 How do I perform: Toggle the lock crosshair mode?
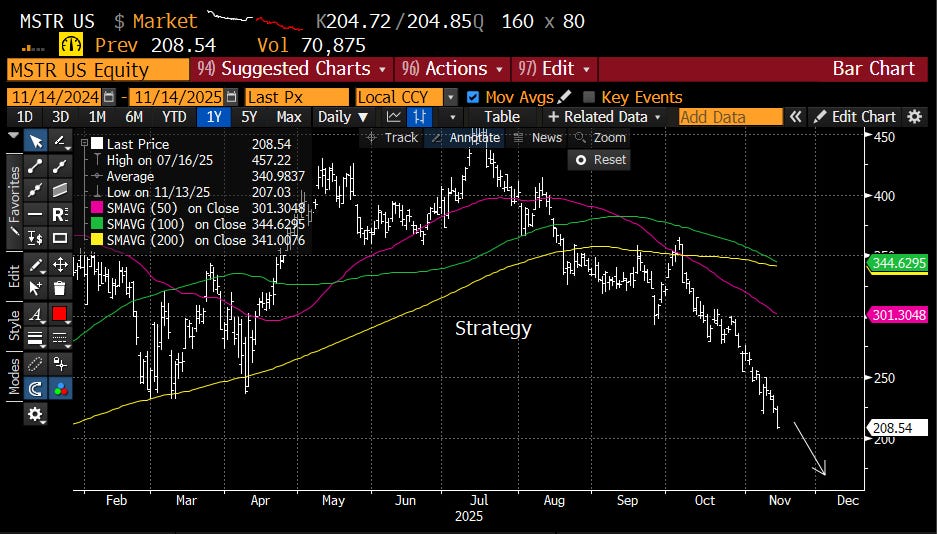(60, 364)
